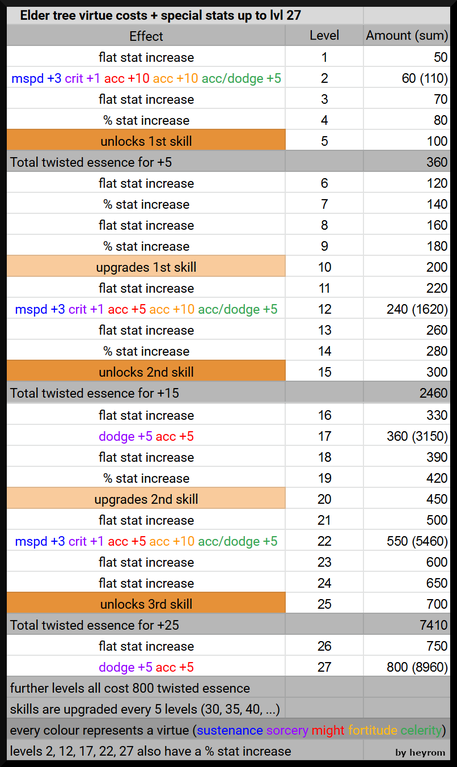
Task: Click the 'flat stat increase' cell in level 1 row
Action: (x=146, y=57)
